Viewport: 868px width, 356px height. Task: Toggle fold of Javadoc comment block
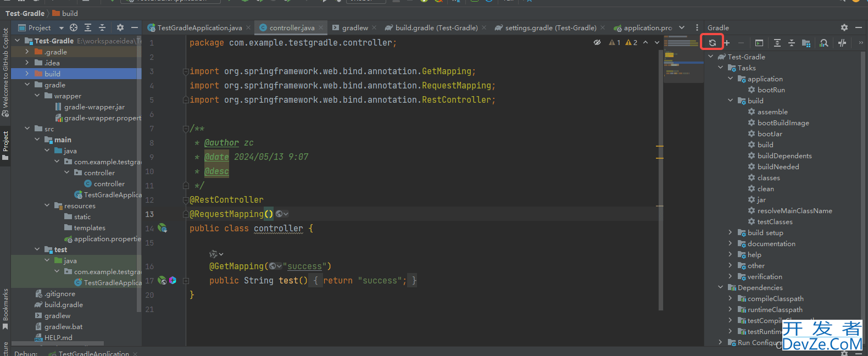coord(186,129)
